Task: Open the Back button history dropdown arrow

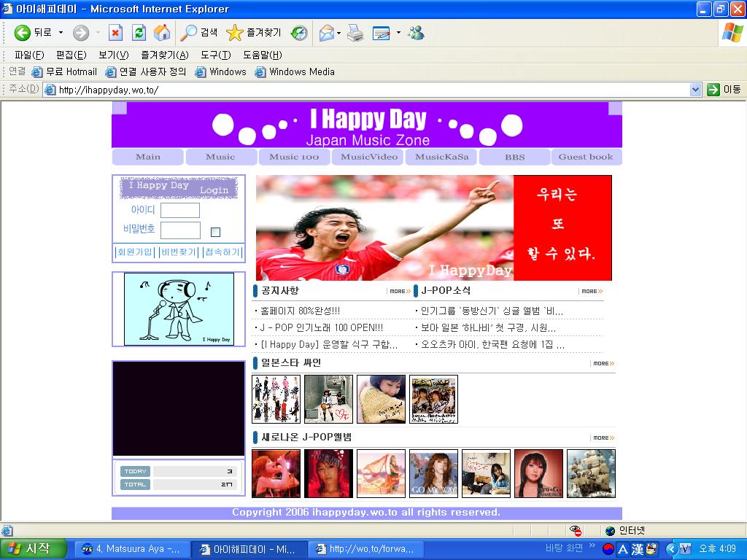Action: coord(61,33)
